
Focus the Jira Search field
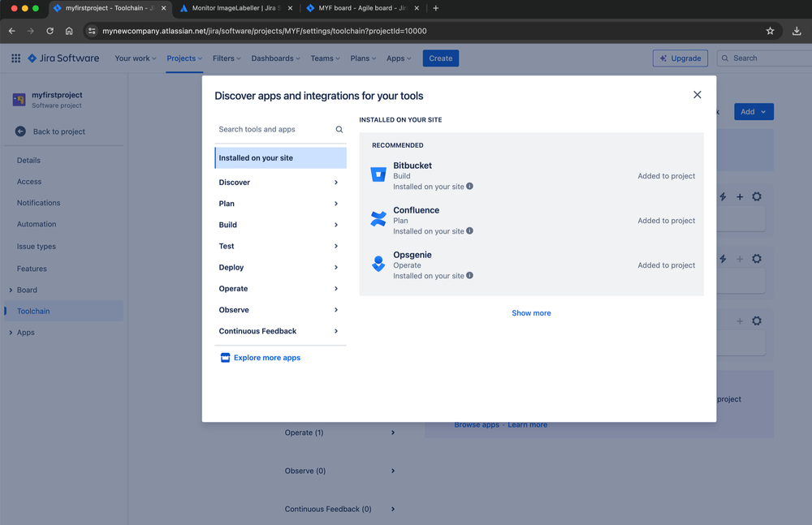[764, 58]
